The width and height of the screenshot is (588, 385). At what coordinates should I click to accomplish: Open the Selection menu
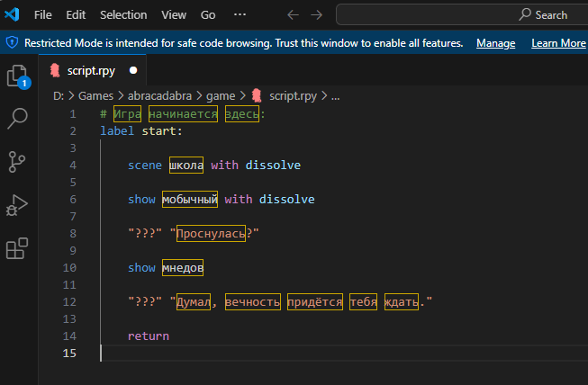coord(123,15)
